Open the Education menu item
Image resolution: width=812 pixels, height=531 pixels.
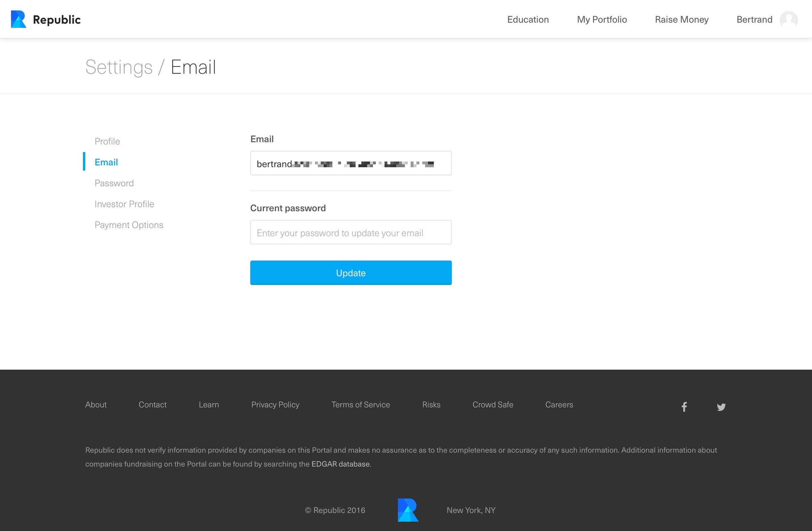pos(528,19)
